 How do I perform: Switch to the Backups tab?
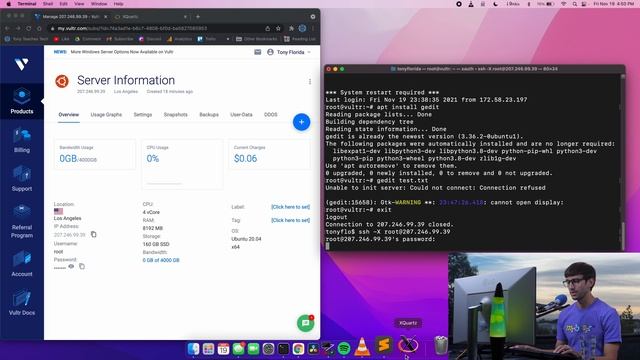209,115
